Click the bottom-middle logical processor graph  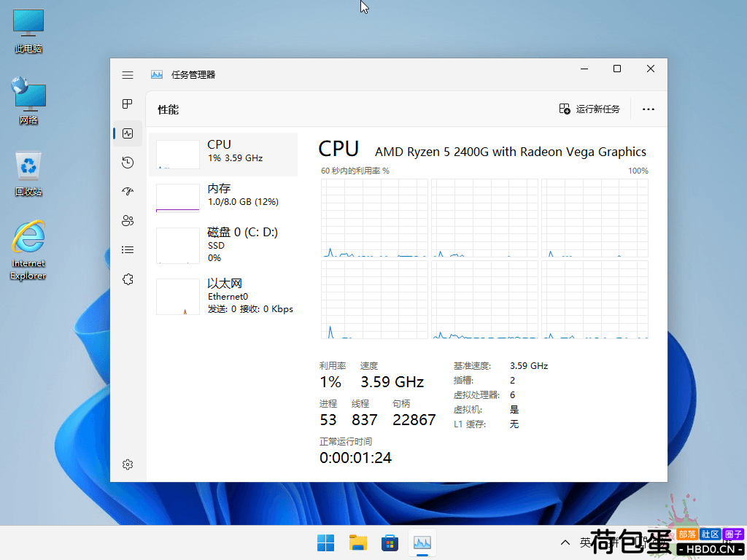click(x=484, y=300)
